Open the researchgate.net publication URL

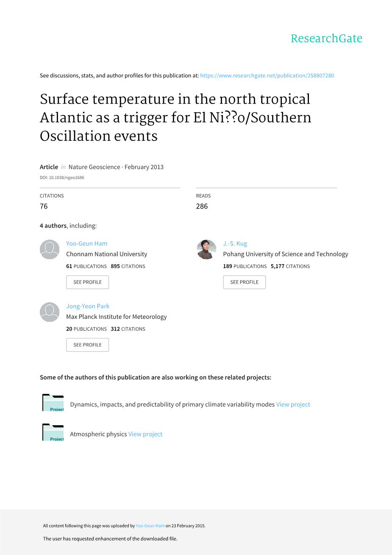267,75
